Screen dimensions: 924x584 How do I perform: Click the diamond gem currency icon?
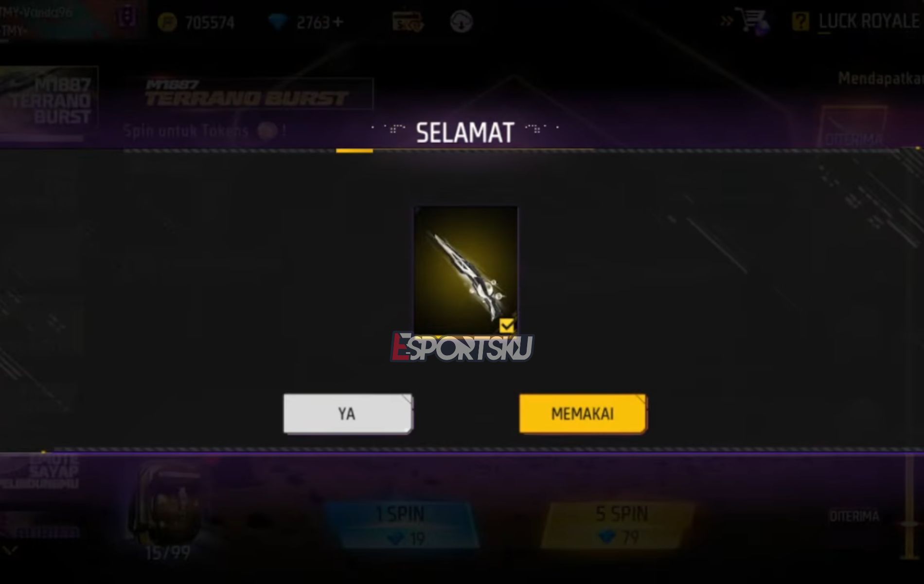click(x=278, y=22)
